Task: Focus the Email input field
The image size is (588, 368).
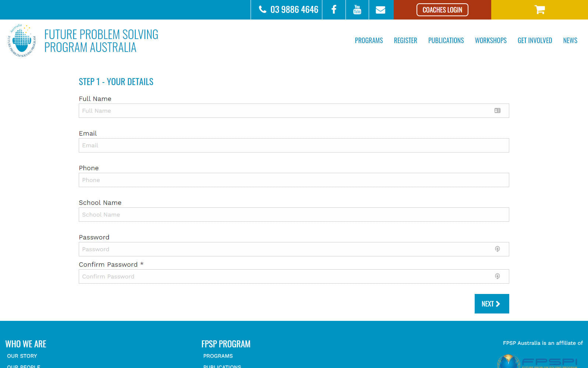Action: click(294, 146)
